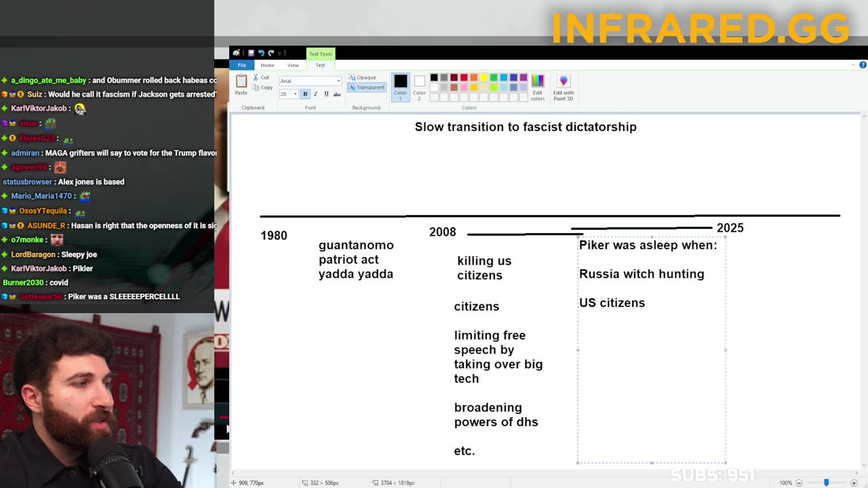Pick the yellow color swatch
Screen dimensions: 868x488
[x=484, y=78]
